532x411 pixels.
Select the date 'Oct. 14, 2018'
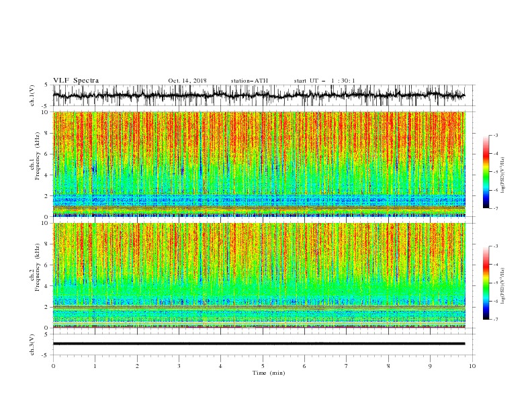(x=187, y=81)
